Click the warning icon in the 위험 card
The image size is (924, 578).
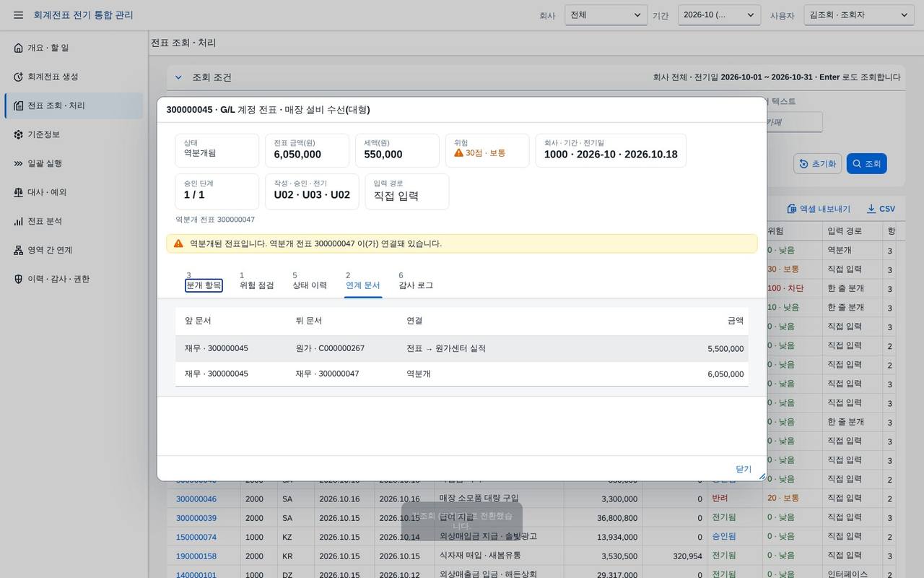point(458,153)
